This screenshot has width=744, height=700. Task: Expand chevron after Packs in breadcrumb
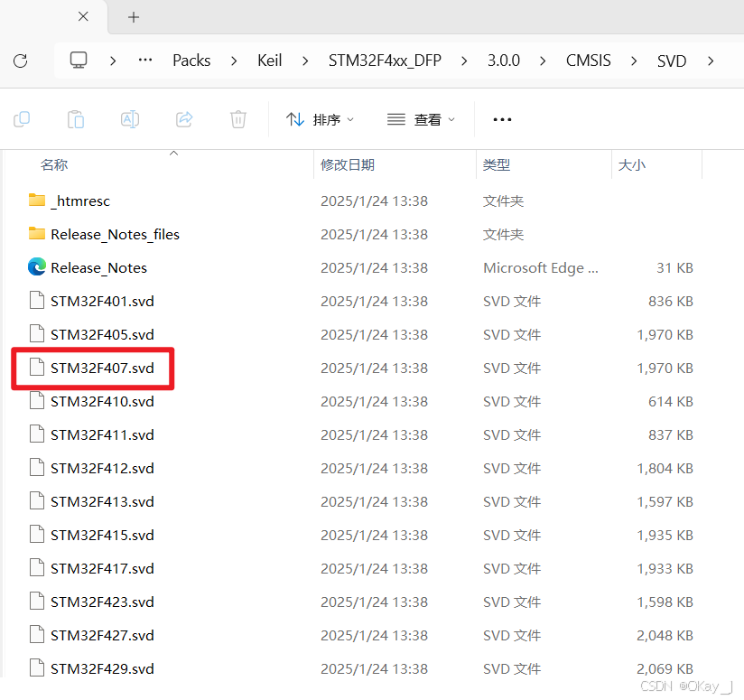(234, 61)
